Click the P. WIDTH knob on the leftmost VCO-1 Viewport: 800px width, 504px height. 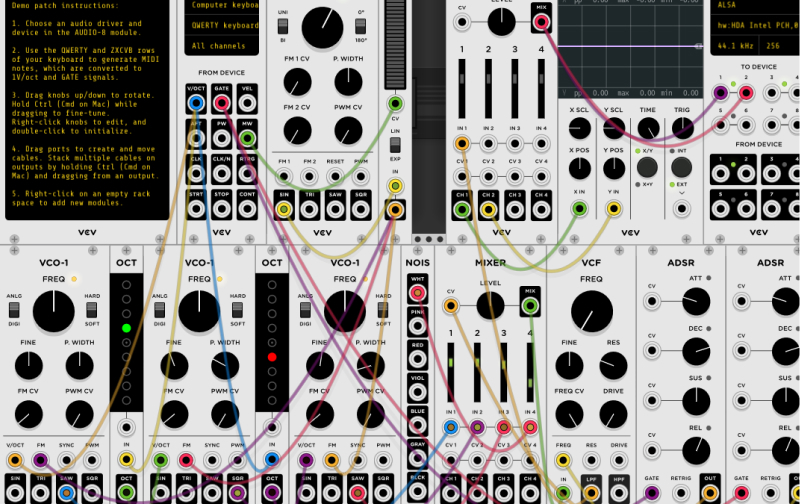(x=80, y=365)
